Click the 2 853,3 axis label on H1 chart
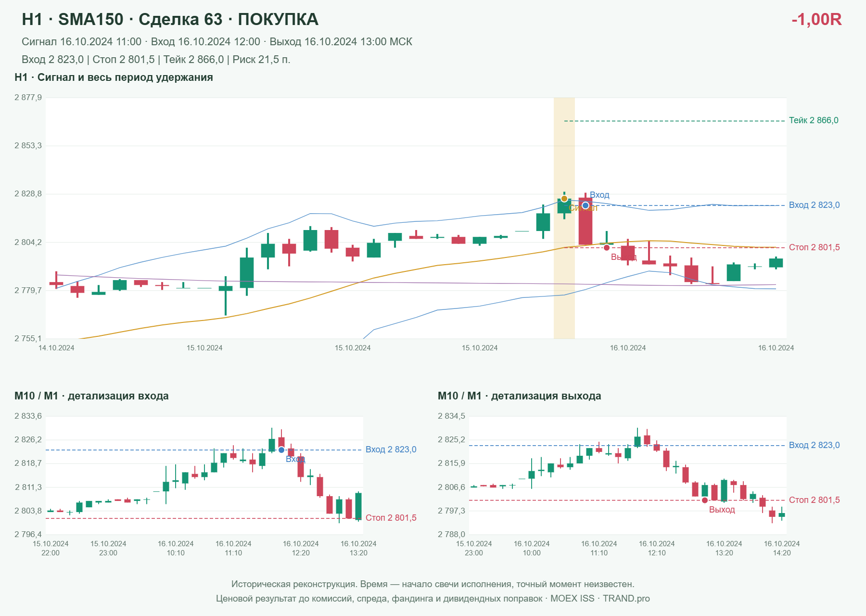This screenshot has width=866, height=616. [28, 146]
